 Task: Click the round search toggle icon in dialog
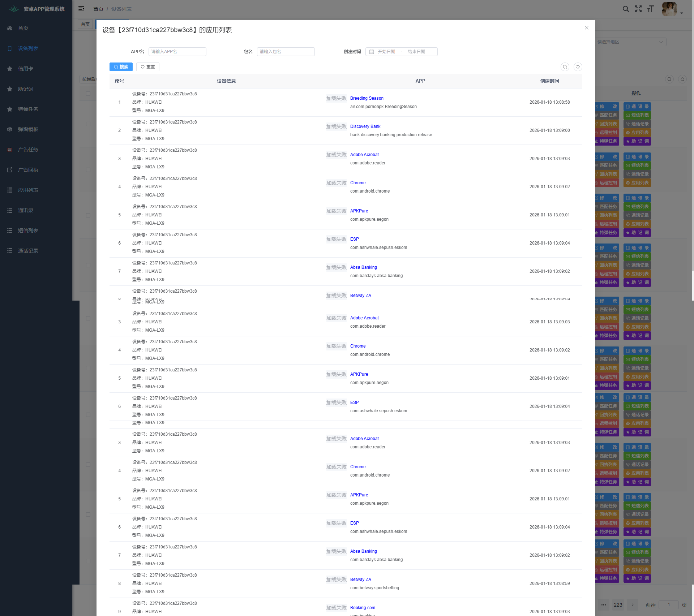[565, 67]
